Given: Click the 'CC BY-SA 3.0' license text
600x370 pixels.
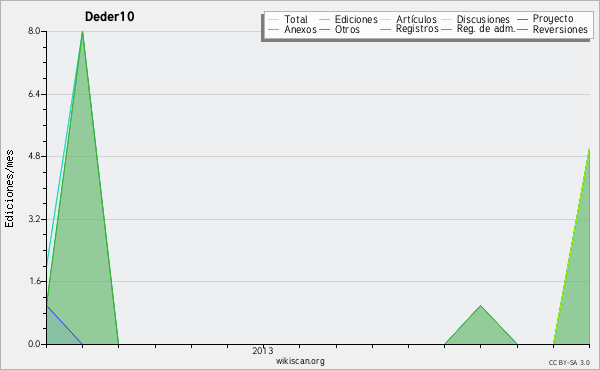Looking at the screenshot, I should pos(569,363).
